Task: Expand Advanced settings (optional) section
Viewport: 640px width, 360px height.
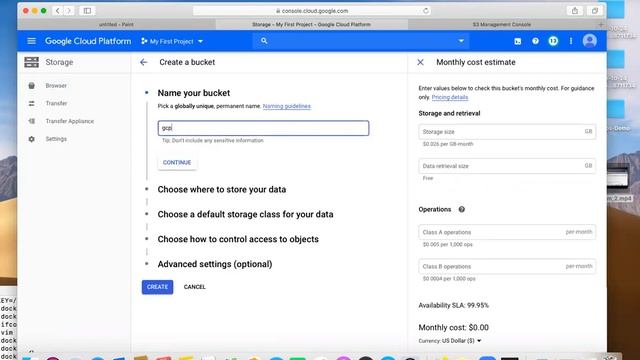Action: pyautogui.click(x=215, y=264)
